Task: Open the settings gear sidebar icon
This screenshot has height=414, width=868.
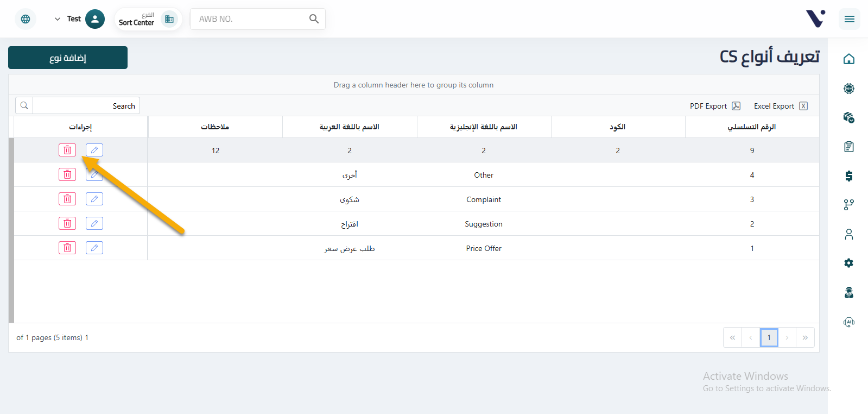Action: 849,263
